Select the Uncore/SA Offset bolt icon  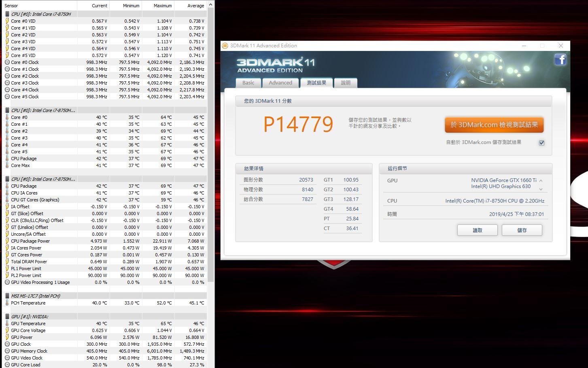coord(7,234)
